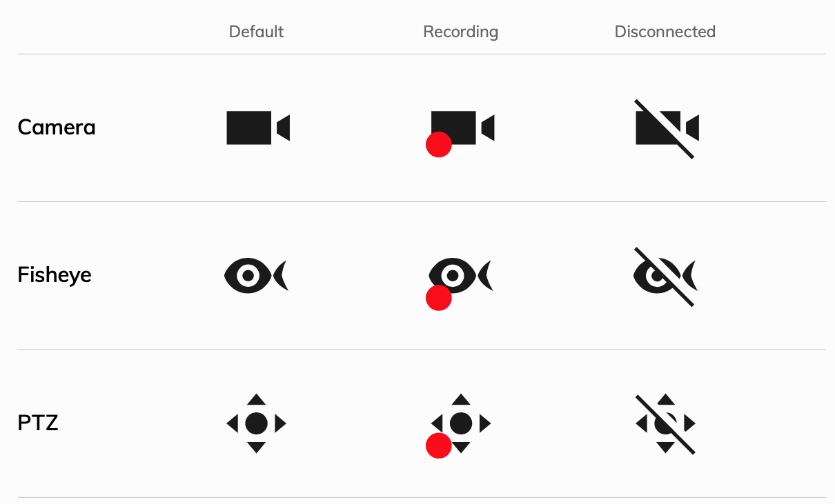Select the Camera row label
Viewport: 835px width, 504px height.
pyautogui.click(x=57, y=128)
